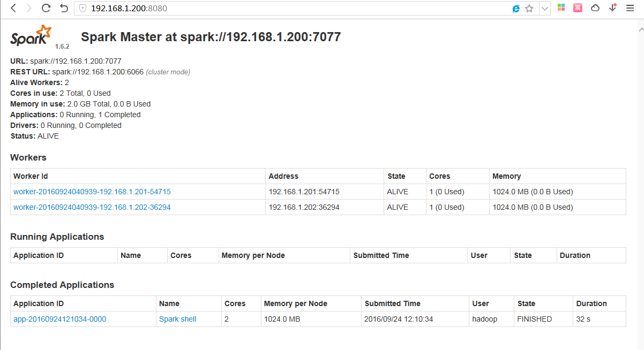The image size is (644, 350).
Task: Click the Alive Workers: 2 line
Action: pos(40,82)
